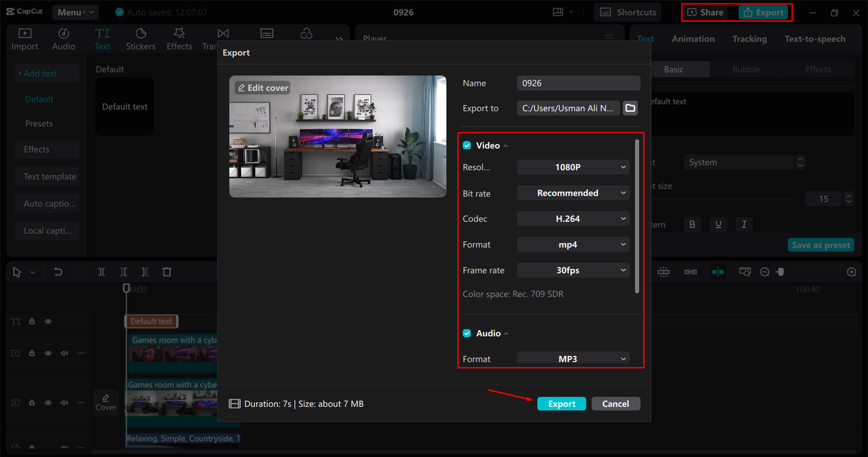This screenshot has width=868, height=457.
Task: Open the Audio tab icon
Action: click(64, 33)
